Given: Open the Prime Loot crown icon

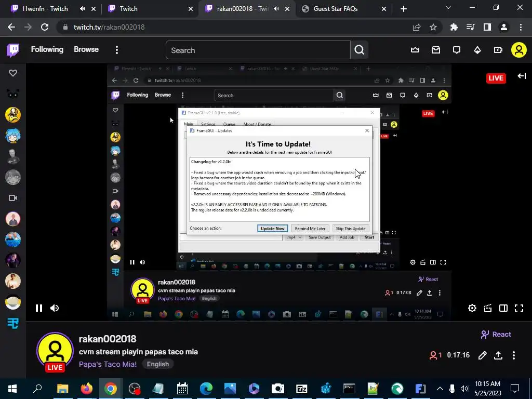Looking at the screenshot, I should pos(415,50).
